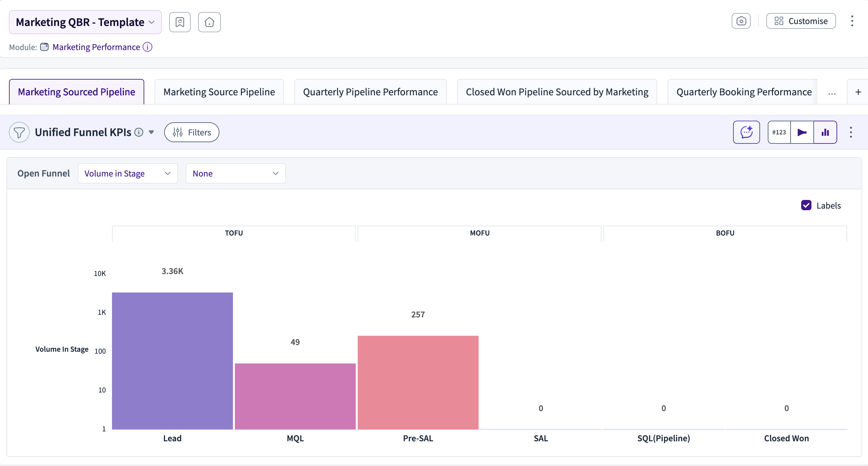The image size is (868, 466).
Task: Click the Customise button
Action: [801, 21]
